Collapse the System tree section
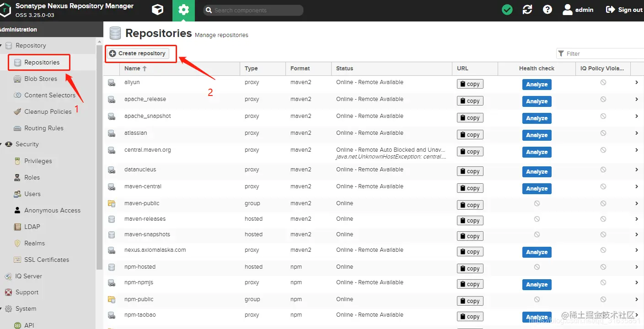 coord(1,309)
